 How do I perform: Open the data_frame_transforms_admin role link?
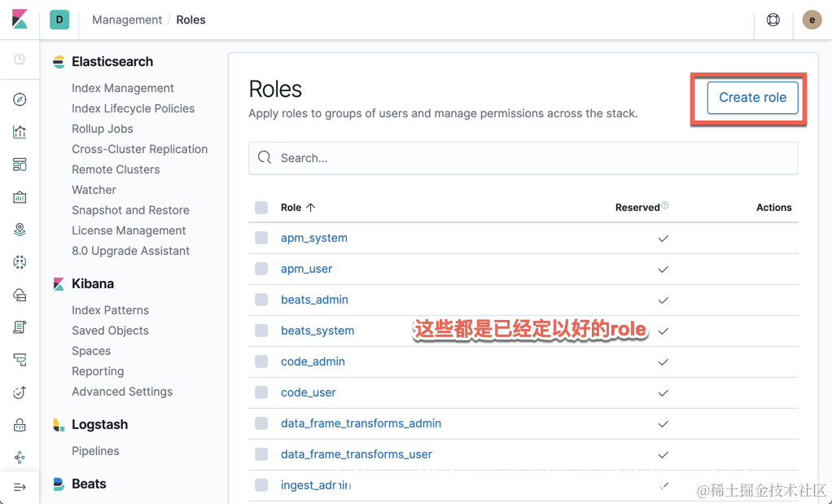pos(361,423)
